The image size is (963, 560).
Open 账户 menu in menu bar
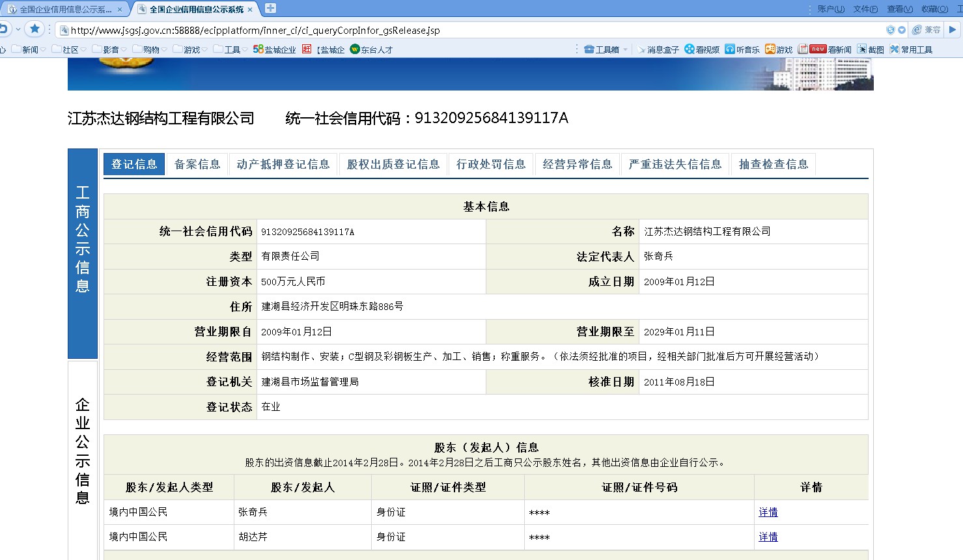pyautogui.click(x=830, y=9)
